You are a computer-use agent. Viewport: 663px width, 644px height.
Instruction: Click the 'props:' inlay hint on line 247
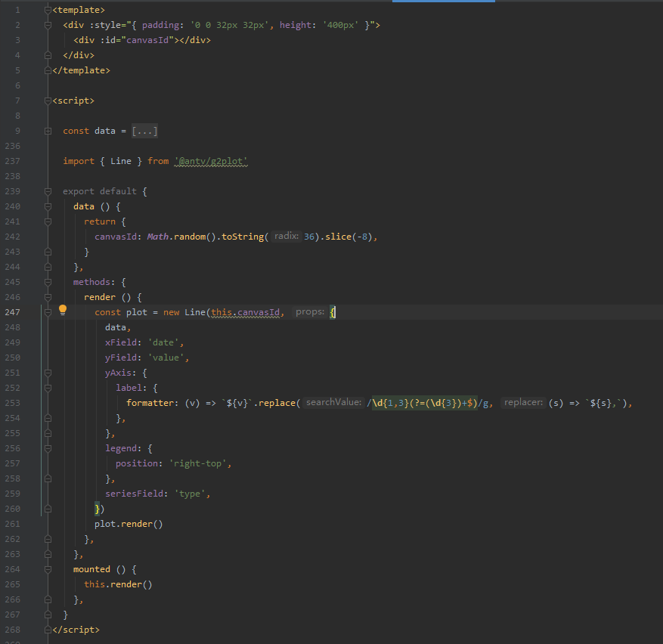[310, 312]
